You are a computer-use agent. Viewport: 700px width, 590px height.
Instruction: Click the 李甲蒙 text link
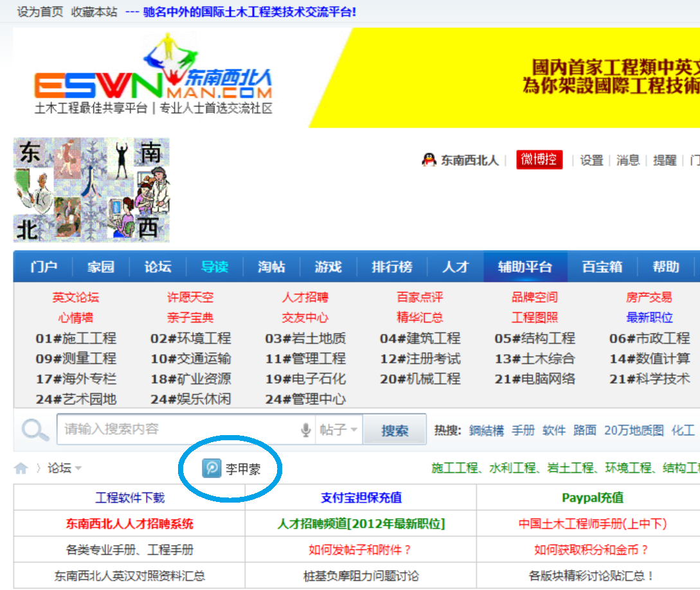pyautogui.click(x=244, y=469)
